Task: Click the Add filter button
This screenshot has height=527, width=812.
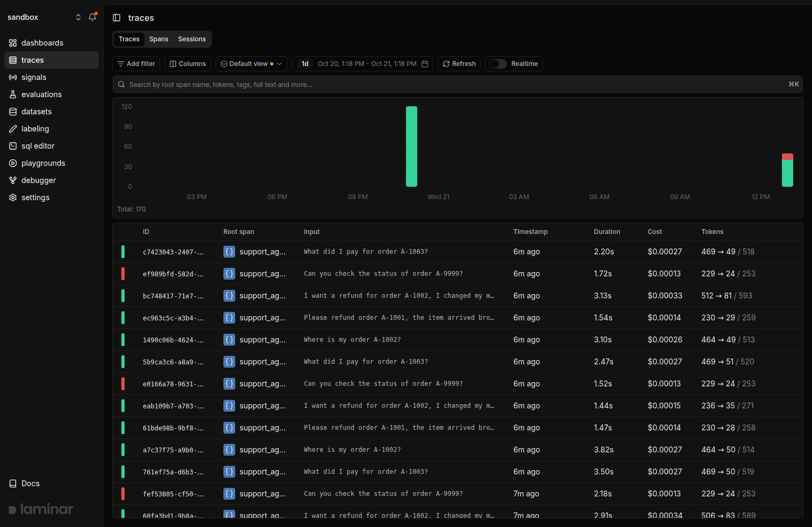Action: tap(136, 64)
